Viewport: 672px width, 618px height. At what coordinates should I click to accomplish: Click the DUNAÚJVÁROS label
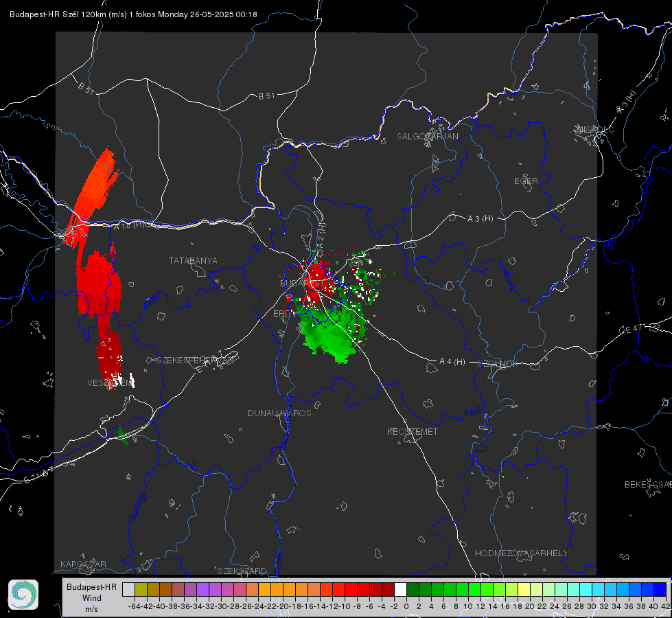point(279,413)
